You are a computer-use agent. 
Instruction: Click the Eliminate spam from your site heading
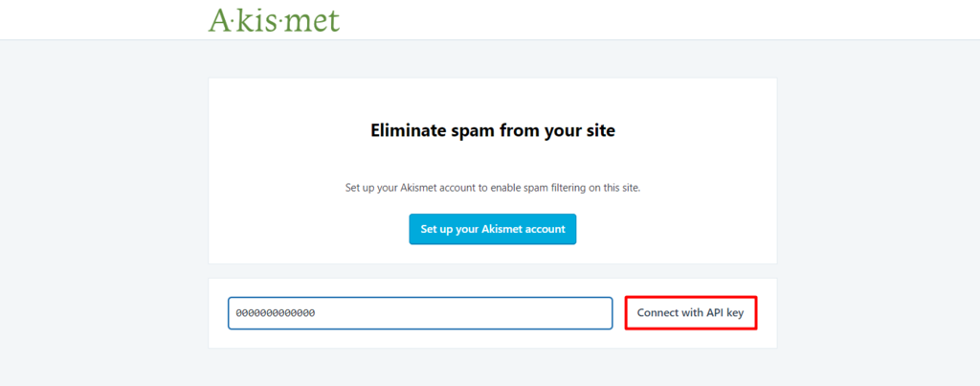pos(492,130)
